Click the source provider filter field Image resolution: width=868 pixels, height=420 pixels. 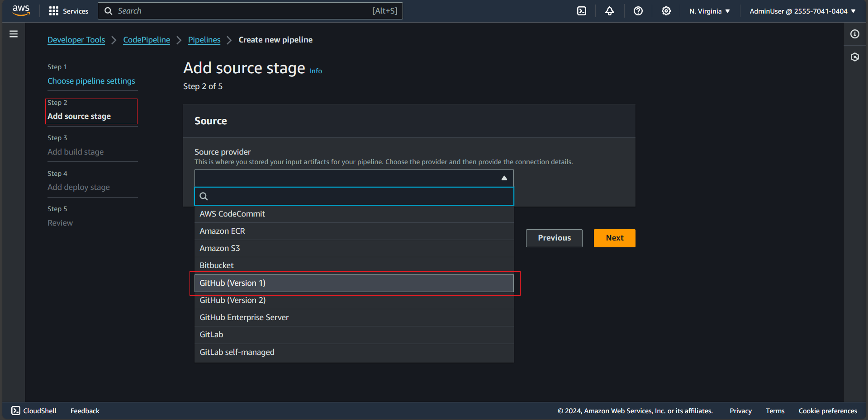[354, 196]
